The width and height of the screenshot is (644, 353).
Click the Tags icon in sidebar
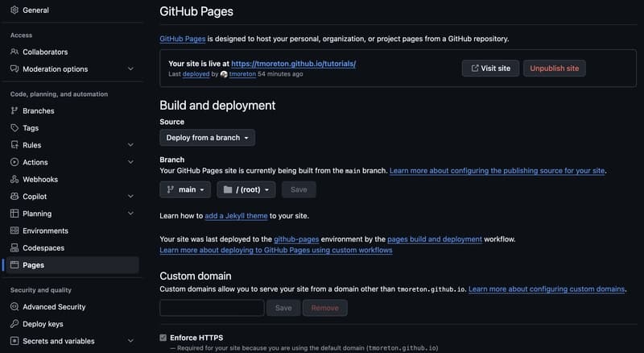click(x=14, y=128)
